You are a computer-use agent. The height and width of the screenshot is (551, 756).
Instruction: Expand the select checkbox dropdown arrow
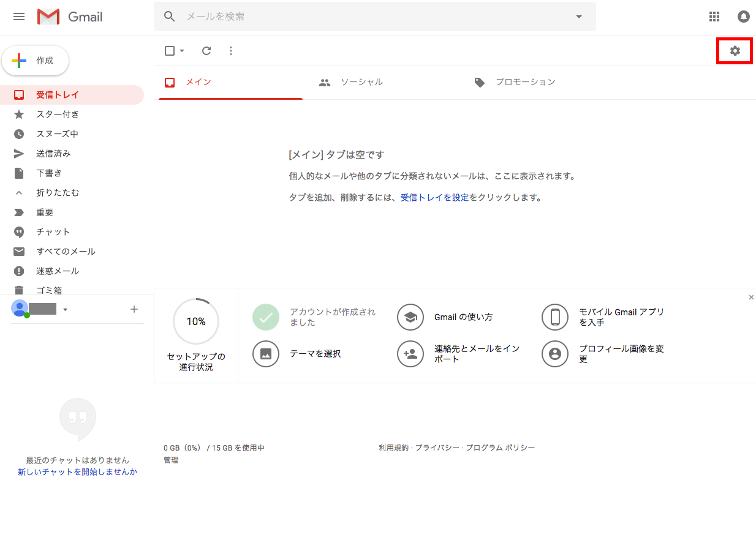click(x=182, y=51)
